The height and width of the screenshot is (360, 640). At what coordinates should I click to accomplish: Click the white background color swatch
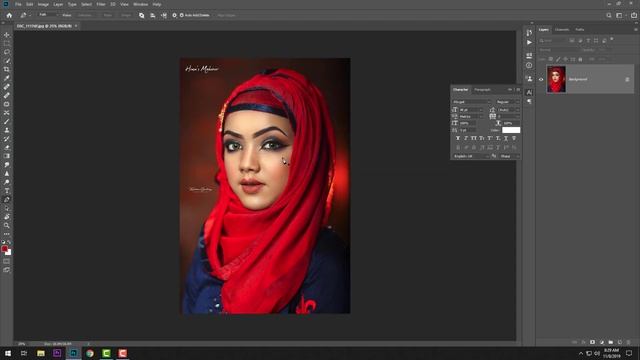[x=8, y=252]
